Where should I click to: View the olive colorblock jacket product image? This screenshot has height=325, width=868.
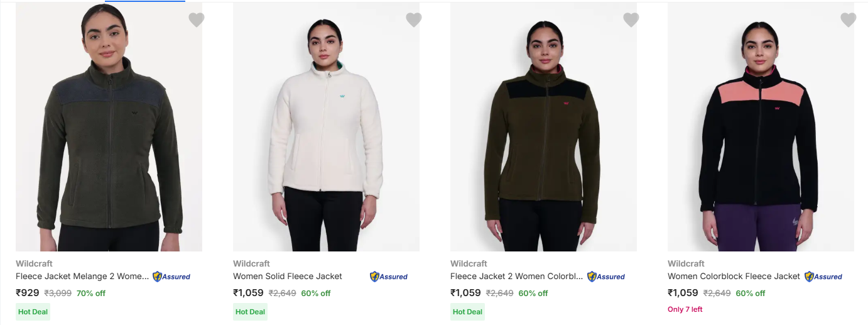coord(543,138)
